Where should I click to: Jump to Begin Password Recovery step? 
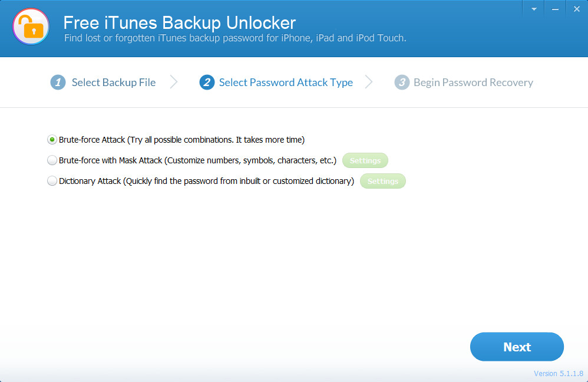[473, 83]
